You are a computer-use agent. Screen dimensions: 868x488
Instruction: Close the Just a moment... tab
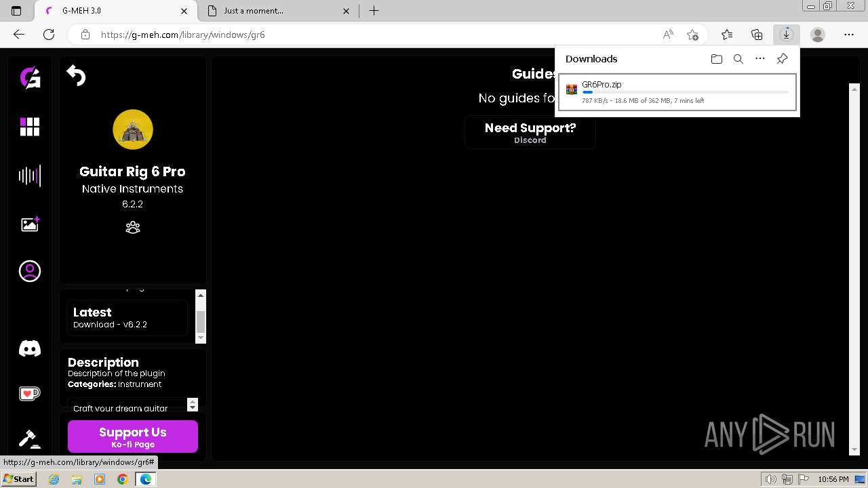coord(347,11)
